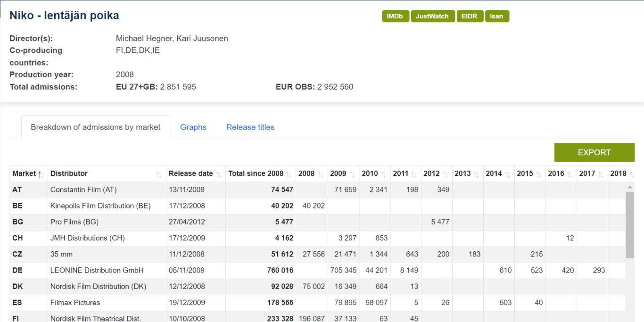Open the EIDR link badge
This screenshot has width=644, height=322.
(470, 16)
